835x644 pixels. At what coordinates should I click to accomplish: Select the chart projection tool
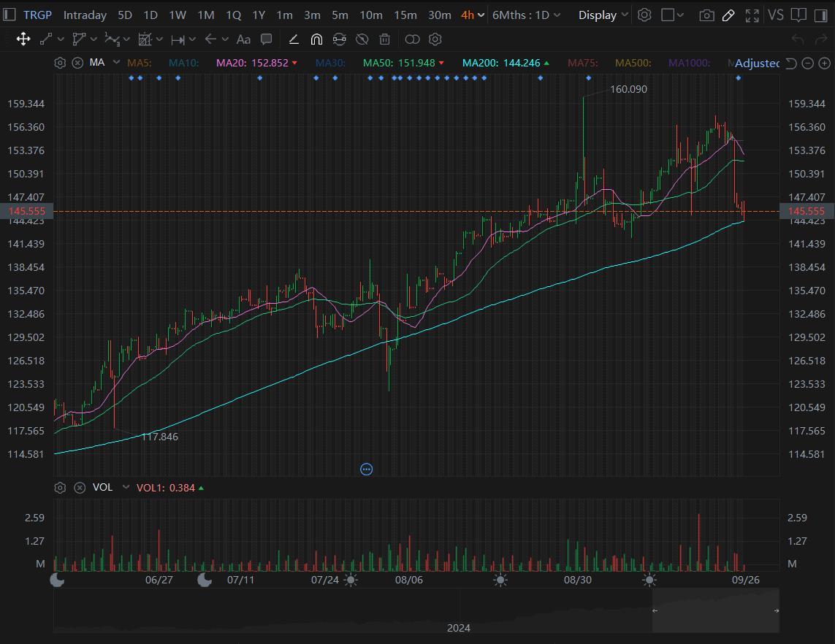point(145,39)
